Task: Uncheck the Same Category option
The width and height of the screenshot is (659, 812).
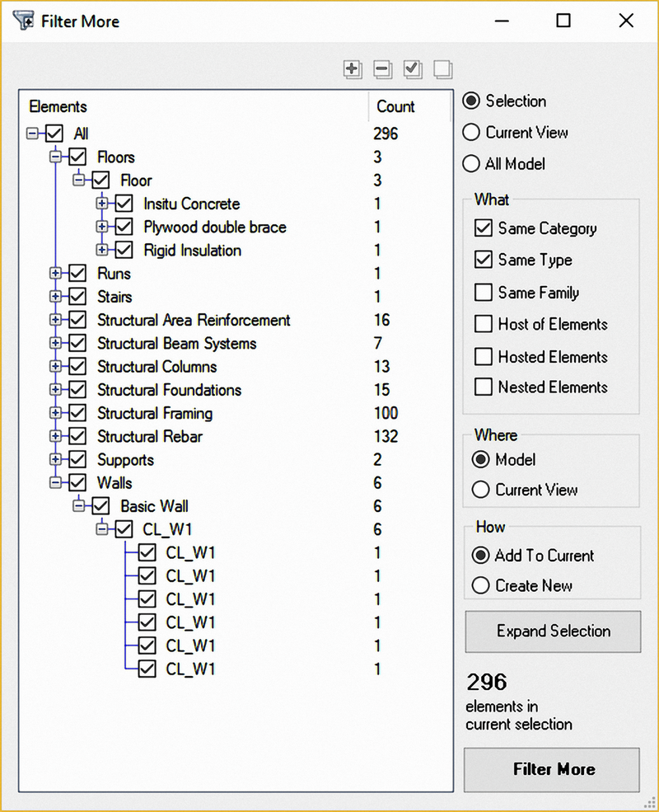Action: pyautogui.click(x=484, y=228)
